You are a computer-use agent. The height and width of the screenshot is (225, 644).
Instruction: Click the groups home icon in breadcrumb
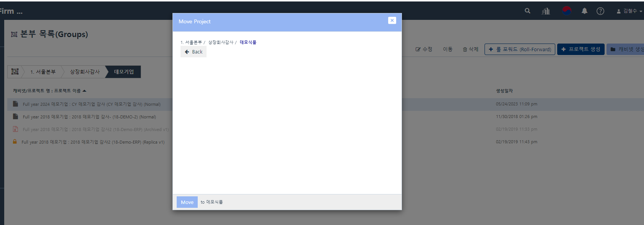[x=15, y=71]
